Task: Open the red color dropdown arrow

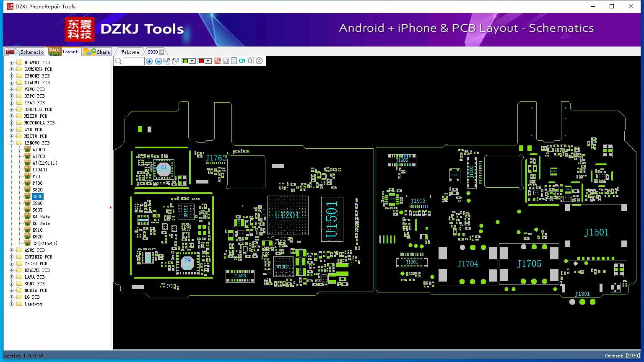Action: click(208, 61)
